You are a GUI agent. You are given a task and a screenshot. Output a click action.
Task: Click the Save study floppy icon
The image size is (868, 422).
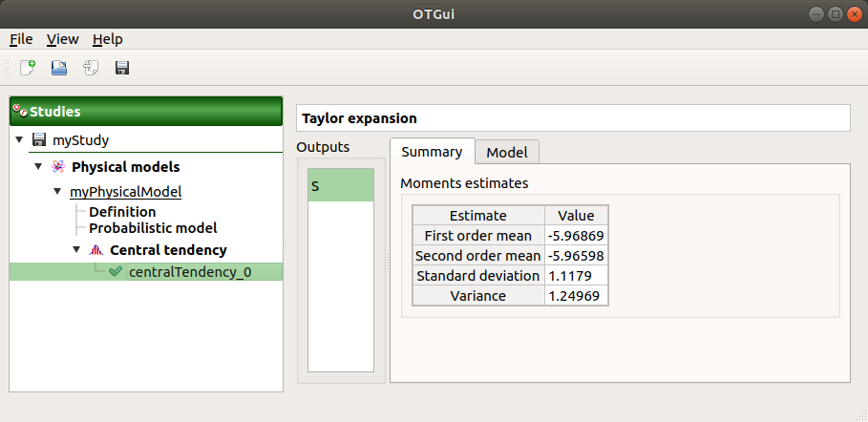coord(122,68)
